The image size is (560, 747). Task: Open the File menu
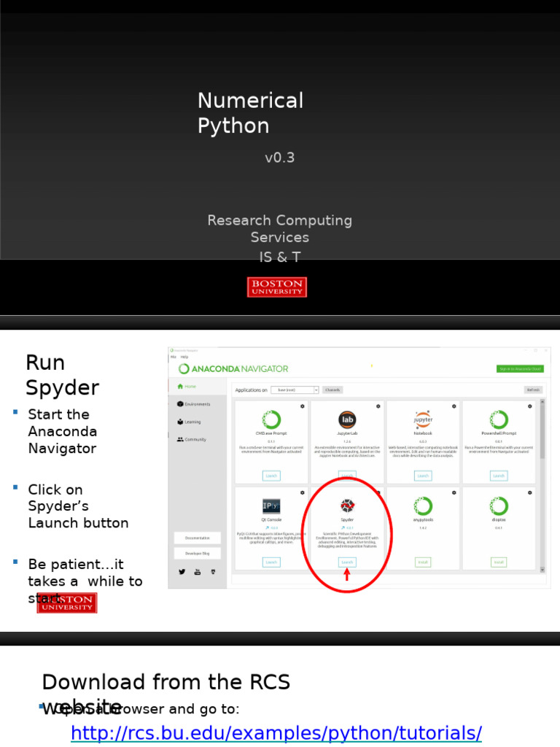174,356
